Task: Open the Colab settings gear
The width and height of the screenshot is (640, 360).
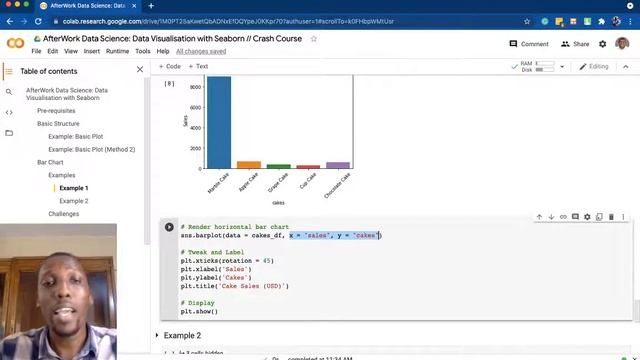Action: point(602,44)
